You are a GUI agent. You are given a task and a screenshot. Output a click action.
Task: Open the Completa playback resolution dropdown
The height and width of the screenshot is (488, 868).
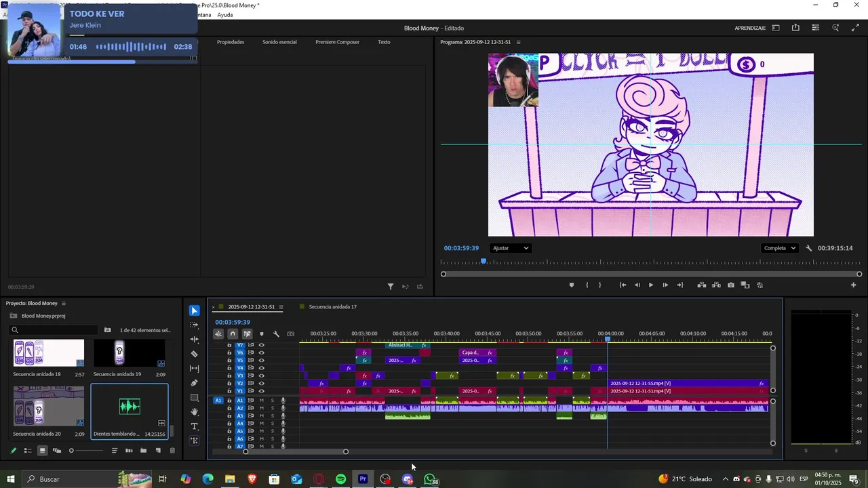click(780, 248)
